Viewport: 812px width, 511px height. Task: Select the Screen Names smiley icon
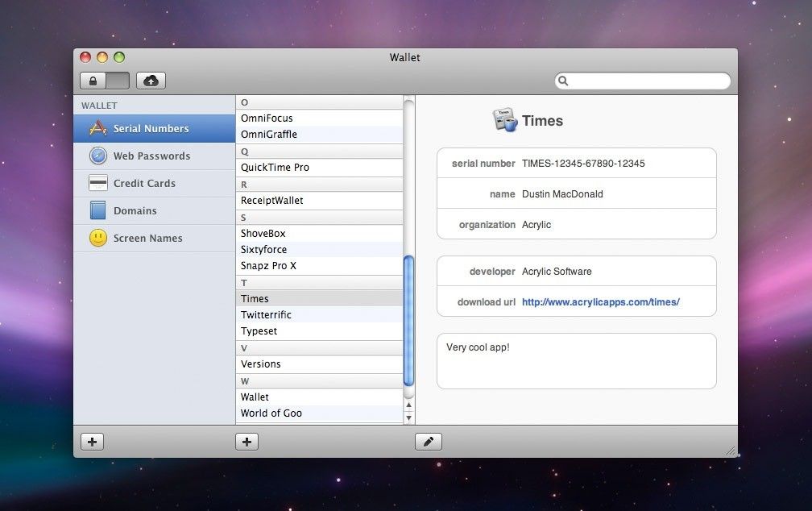click(97, 238)
